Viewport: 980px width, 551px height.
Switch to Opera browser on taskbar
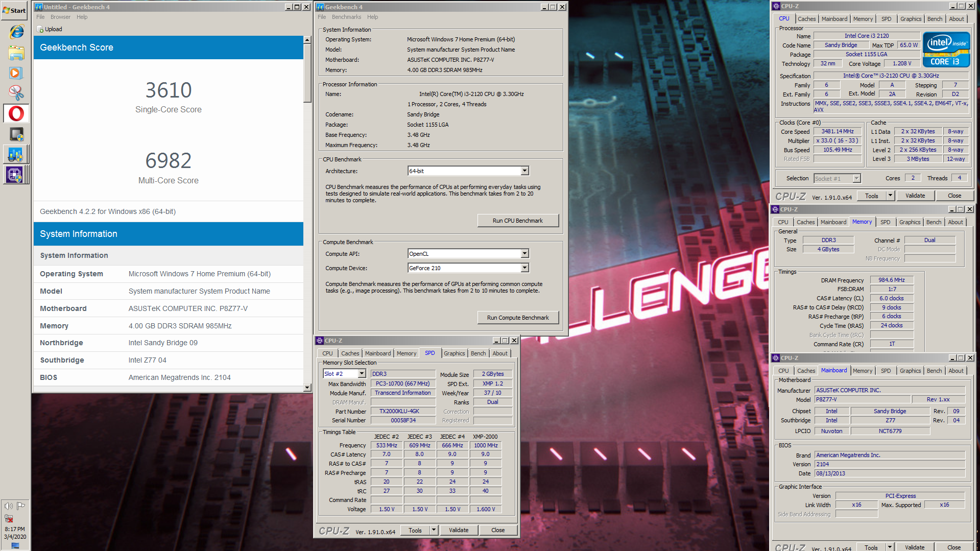pyautogui.click(x=16, y=113)
